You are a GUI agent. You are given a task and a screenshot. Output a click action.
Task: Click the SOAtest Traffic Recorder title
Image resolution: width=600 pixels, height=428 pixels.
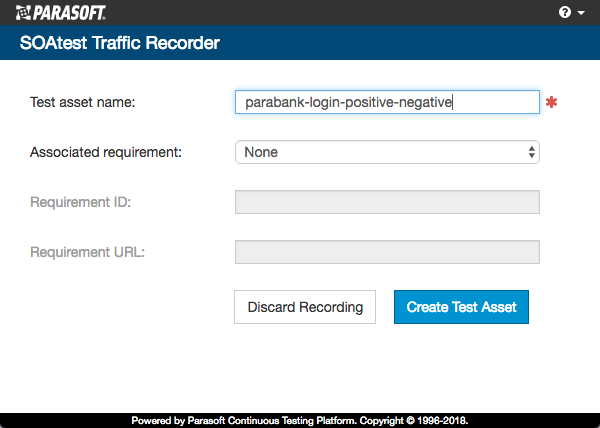[x=120, y=43]
